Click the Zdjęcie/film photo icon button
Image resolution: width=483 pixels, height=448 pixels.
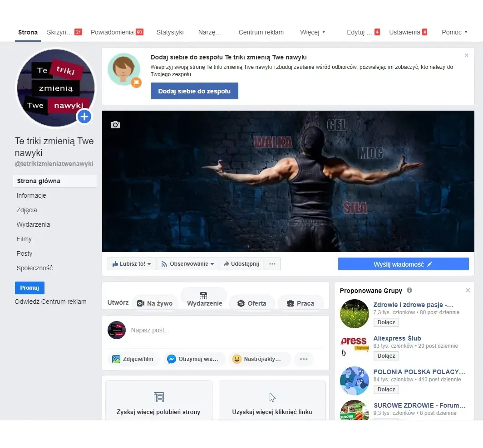pyautogui.click(x=116, y=359)
